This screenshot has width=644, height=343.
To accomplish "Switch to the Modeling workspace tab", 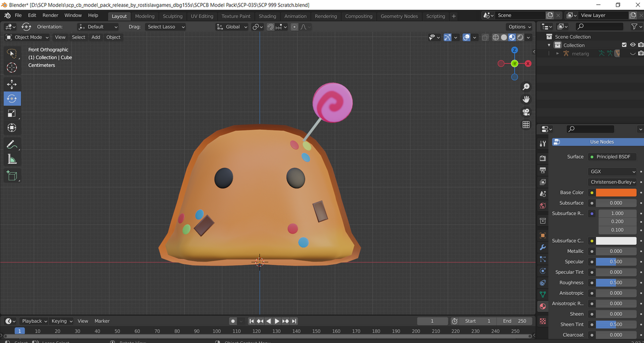I will click(x=145, y=16).
